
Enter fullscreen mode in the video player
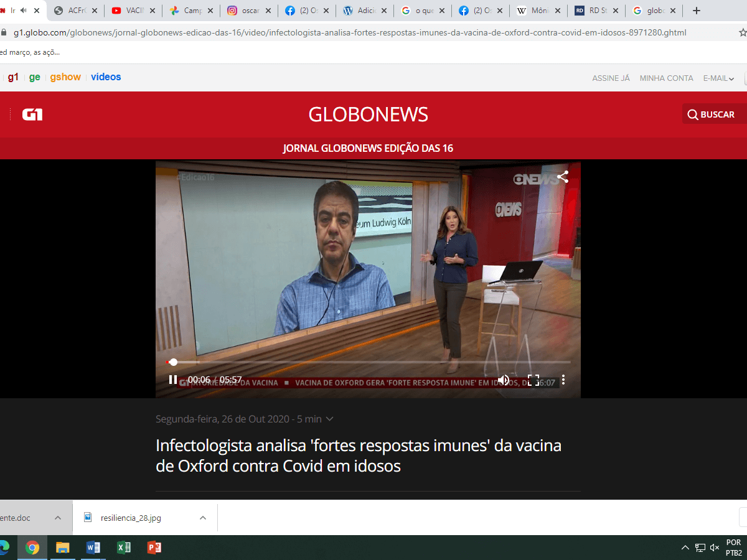tap(533, 380)
